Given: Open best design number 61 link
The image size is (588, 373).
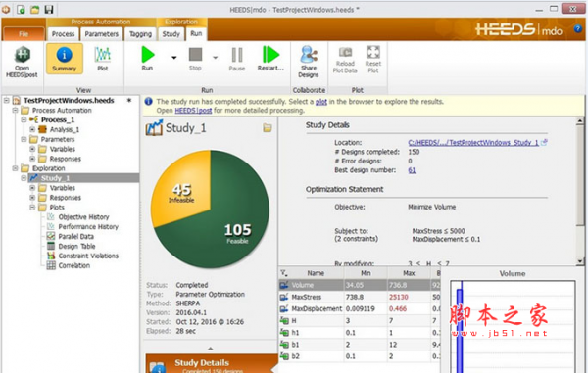Looking at the screenshot, I should [x=412, y=170].
